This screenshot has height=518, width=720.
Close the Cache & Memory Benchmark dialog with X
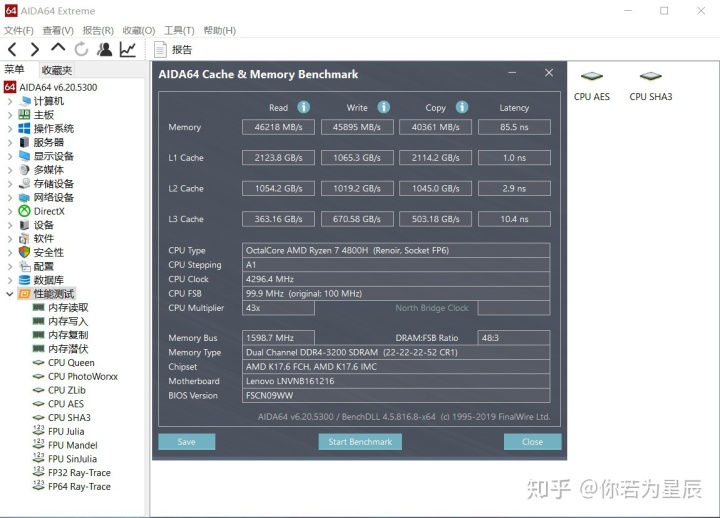coord(549,73)
